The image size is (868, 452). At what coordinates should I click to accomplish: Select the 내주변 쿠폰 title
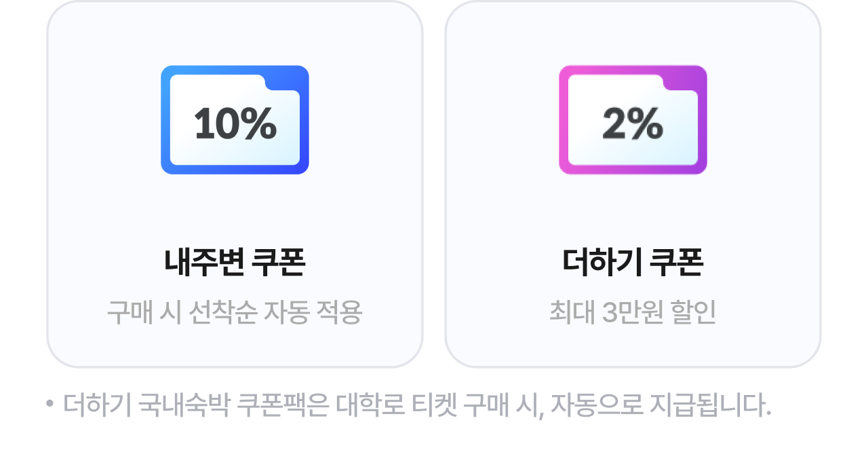(235, 263)
